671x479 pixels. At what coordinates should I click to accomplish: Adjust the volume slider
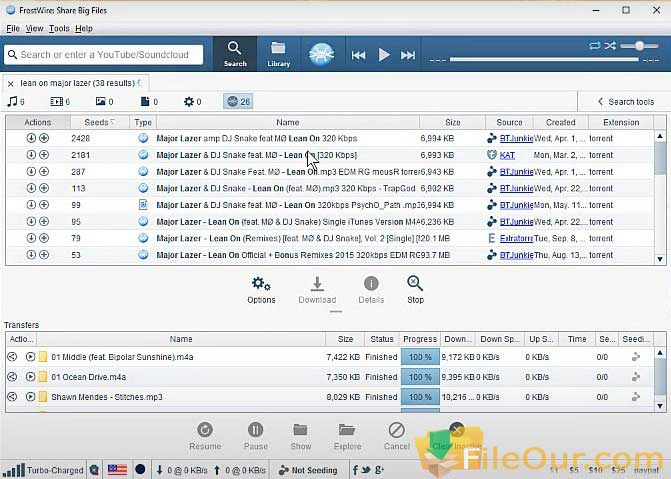click(639, 46)
